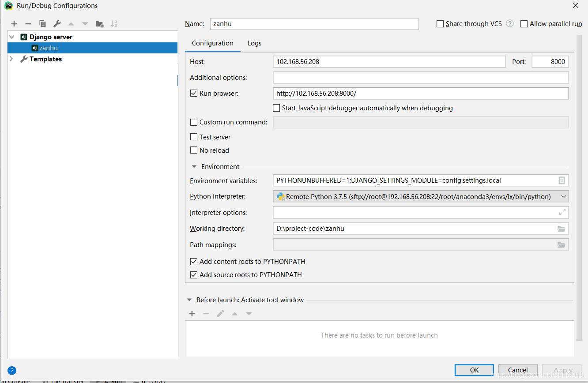Enable Allow parallel run

tap(524, 24)
